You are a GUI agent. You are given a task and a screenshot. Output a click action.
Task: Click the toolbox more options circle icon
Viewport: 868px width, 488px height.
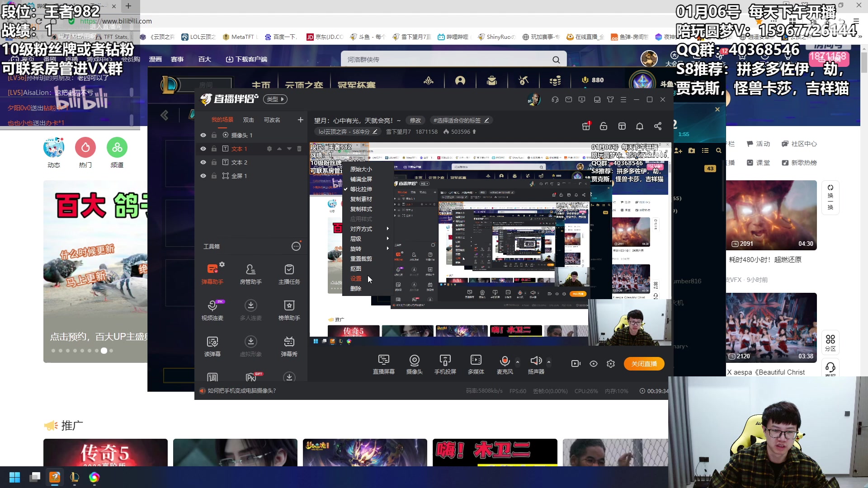[x=296, y=246]
